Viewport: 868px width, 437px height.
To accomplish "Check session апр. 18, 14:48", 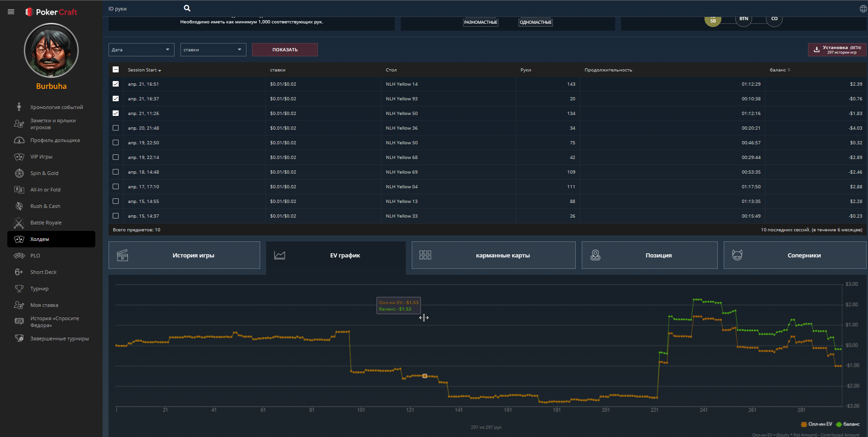I will click(x=115, y=172).
